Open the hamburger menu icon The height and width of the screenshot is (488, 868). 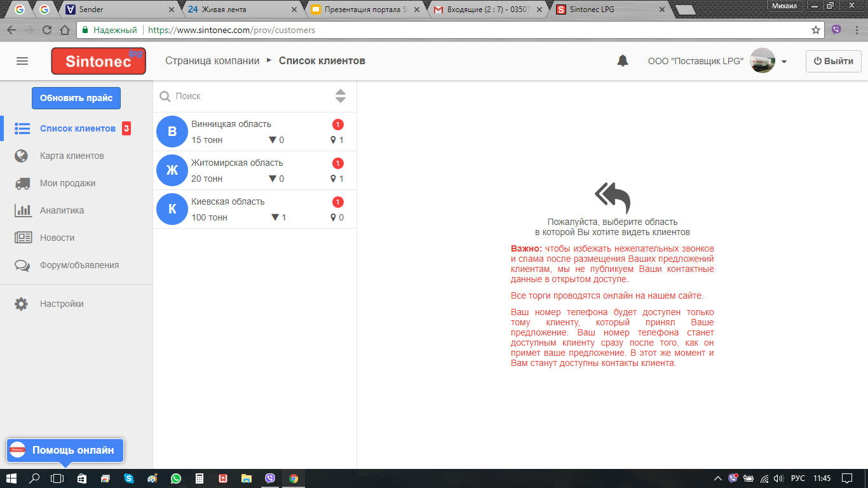(22, 61)
